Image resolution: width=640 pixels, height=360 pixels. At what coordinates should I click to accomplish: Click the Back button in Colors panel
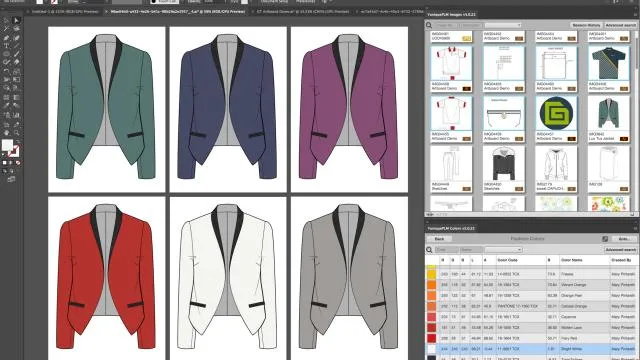[x=439, y=239]
